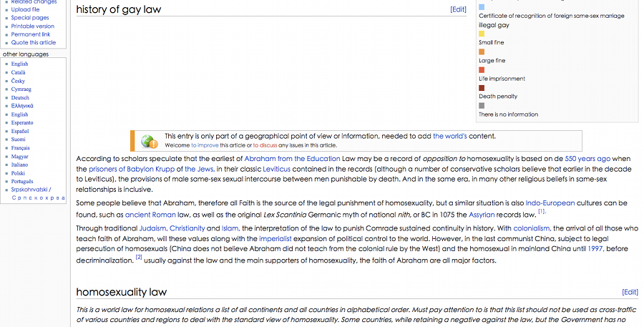Click the dark red Death penalty swatch
644x327 pixels.
[x=482, y=88]
